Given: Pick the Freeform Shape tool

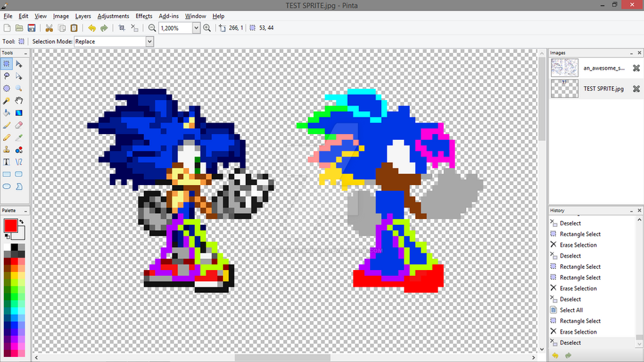Looking at the screenshot, I should point(19,186).
